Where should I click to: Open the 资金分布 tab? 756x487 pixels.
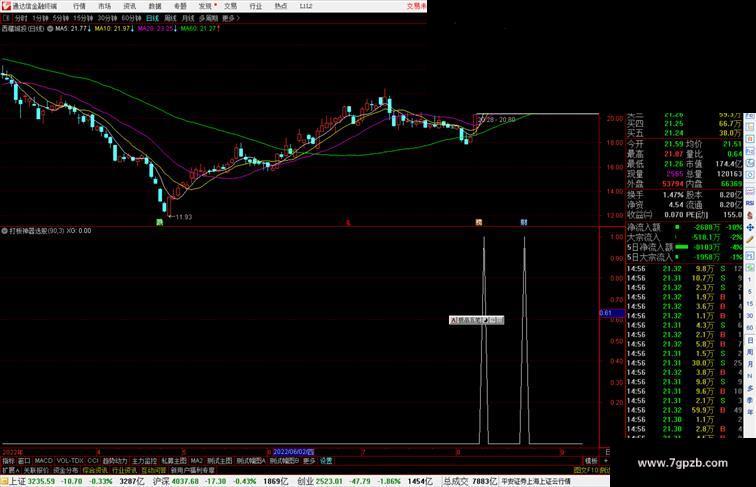66,470
